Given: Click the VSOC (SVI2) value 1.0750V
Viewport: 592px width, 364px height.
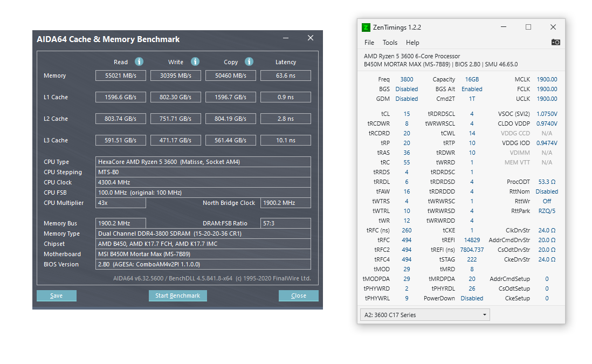Looking at the screenshot, I should 547,114.
